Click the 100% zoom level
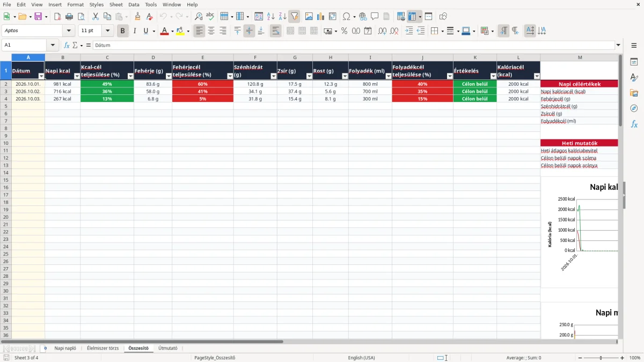This screenshot has height=362, width=644. (x=635, y=358)
